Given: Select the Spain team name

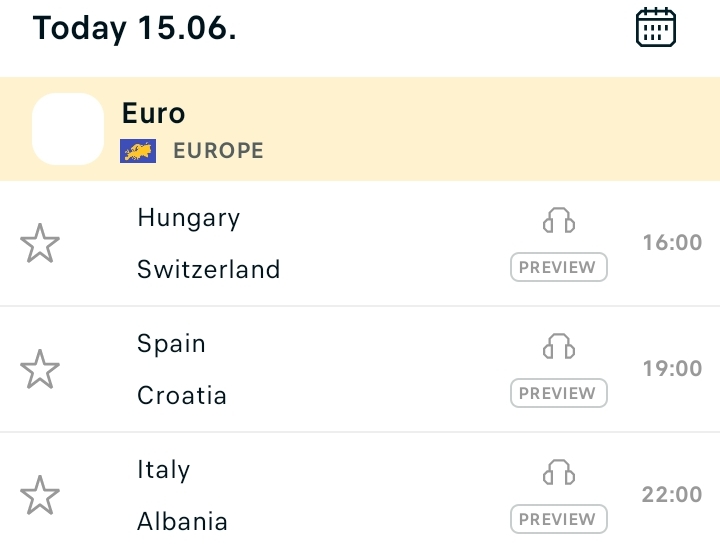Looking at the screenshot, I should [171, 344].
